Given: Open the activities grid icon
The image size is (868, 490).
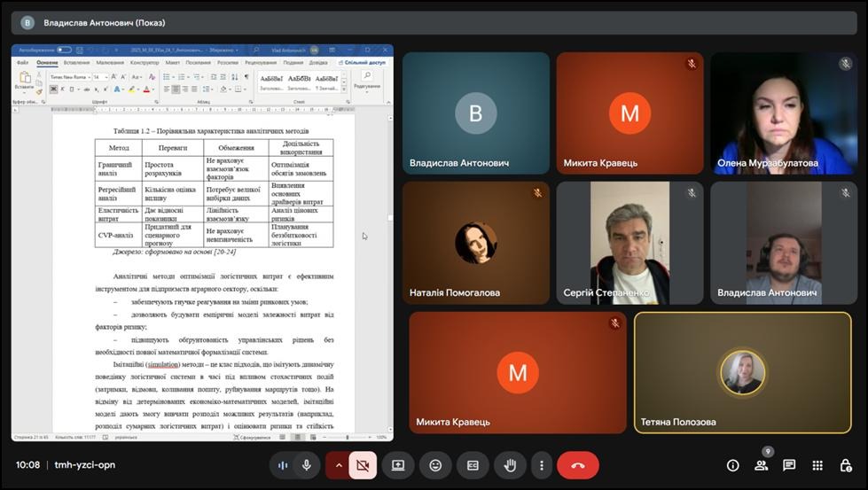Looking at the screenshot, I should click(817, 465).
